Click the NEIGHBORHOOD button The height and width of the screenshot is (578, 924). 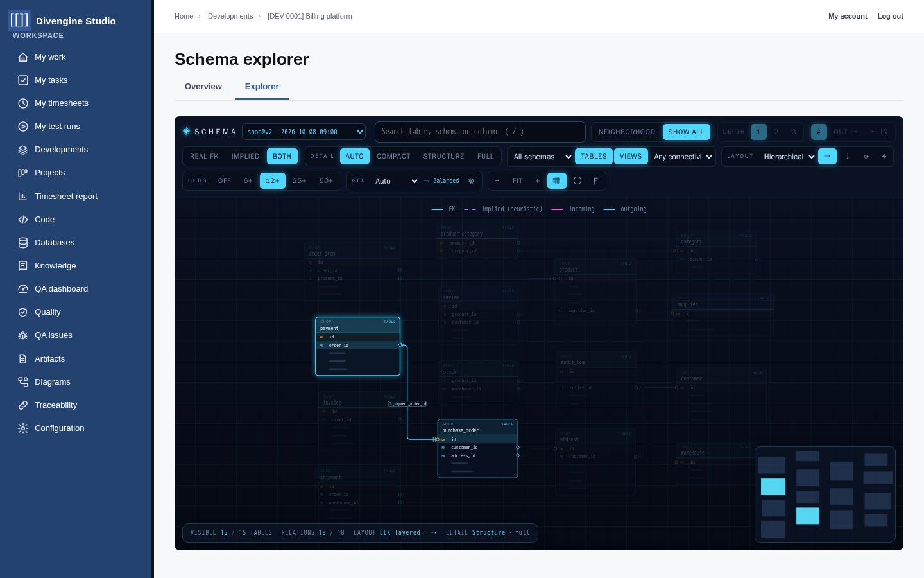point(627,132)
